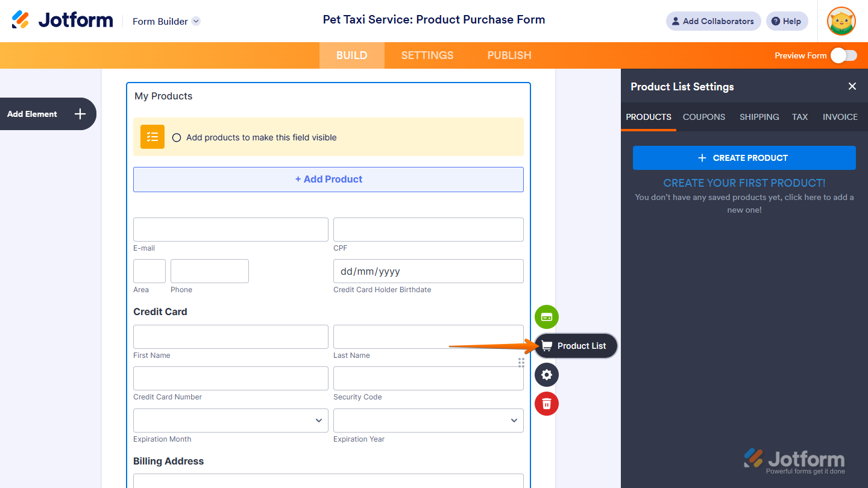Viewport: 868px width, 488px height.
Task: Open the Form Builder dropdown chevron
Action: 196,21
